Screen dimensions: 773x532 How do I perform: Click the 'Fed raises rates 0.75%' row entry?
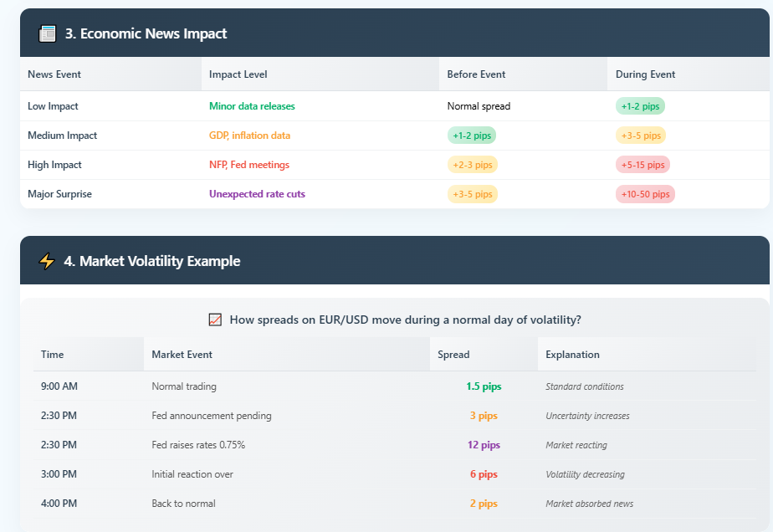[x=198, y=445]
